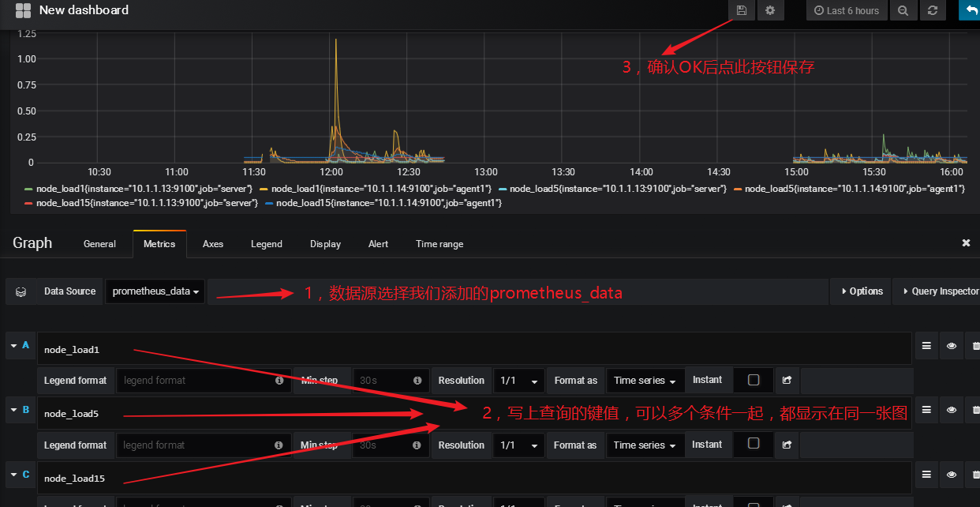Click the Legend format field for query A
980x507 pixels.
(x=203, y=381)
